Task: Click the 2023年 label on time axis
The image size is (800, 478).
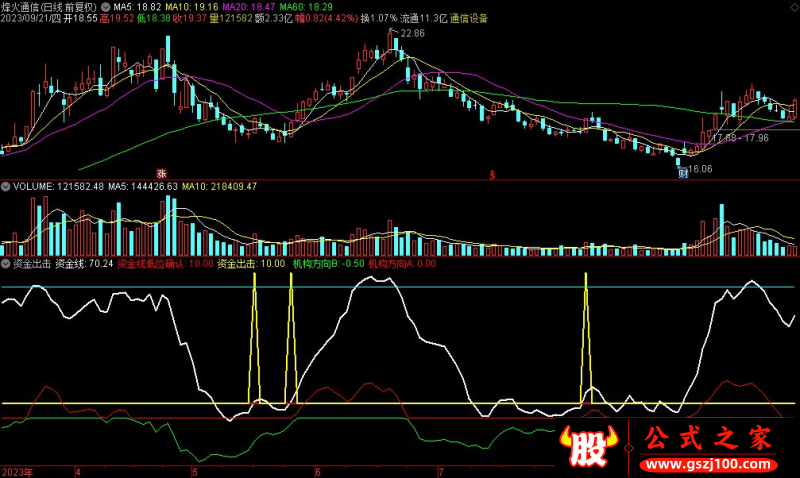Action: [18, 470]
